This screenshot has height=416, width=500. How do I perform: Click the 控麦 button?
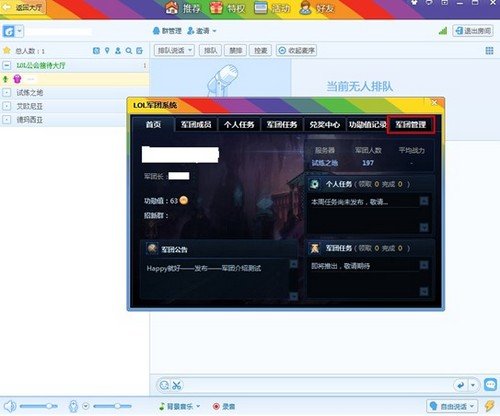click(x=260, y=50)
